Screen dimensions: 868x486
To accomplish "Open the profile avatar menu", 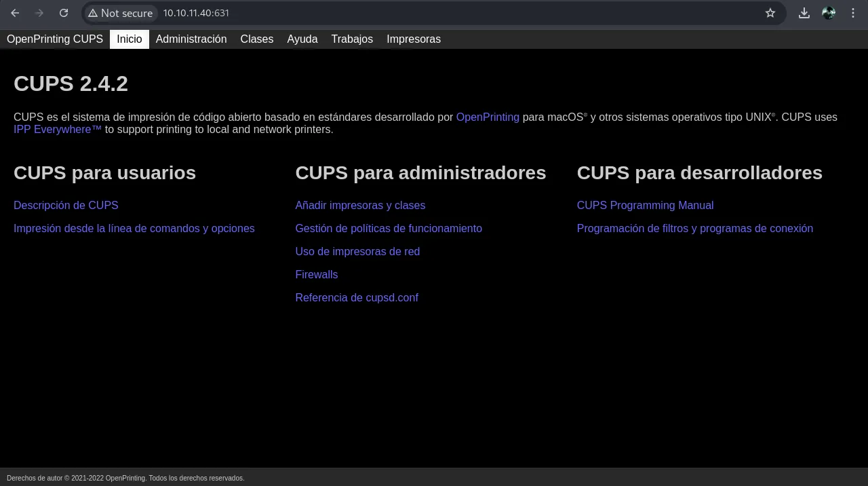I will pyautogui.click(x=829, y=13).
